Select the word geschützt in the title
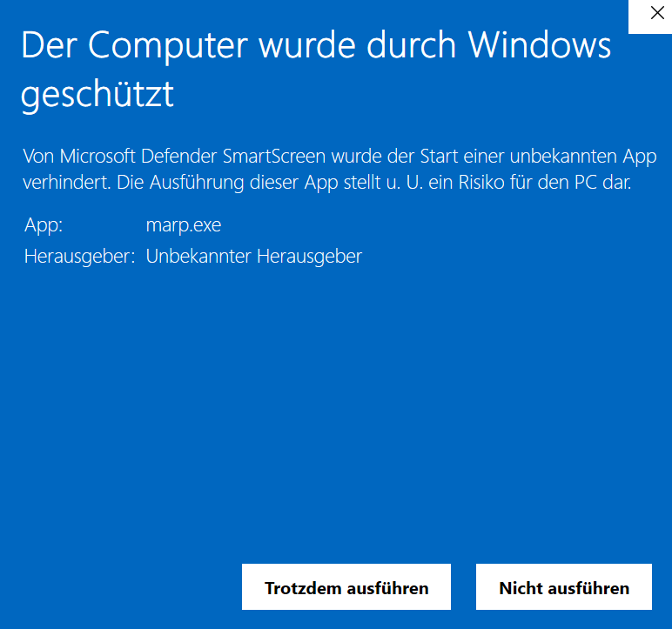Screen dimensions: 672x629 tap(97, 95)
